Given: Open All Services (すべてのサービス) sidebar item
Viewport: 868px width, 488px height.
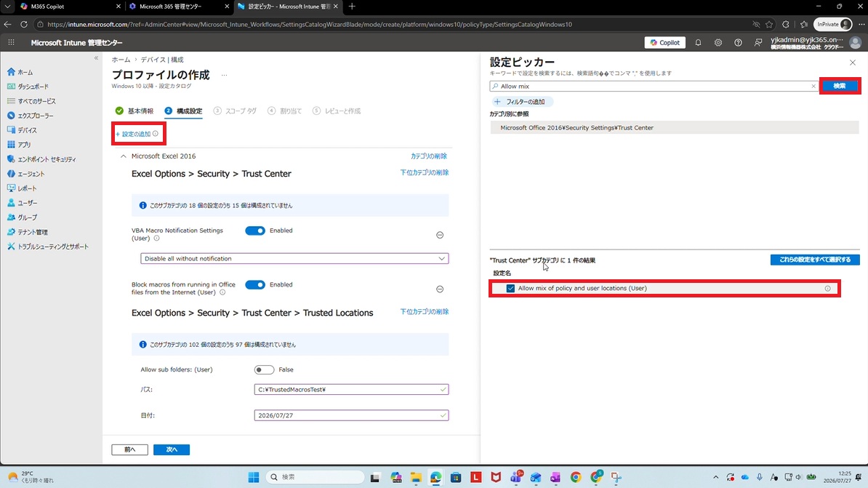Looking at the screenshot, I should click(31, 101).
